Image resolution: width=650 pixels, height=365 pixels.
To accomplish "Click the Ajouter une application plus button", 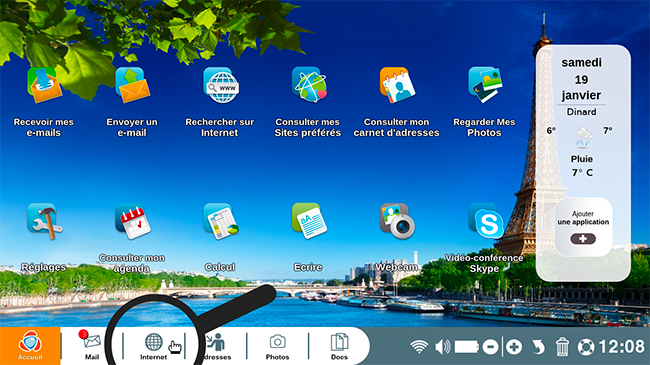I will (583, 239).
